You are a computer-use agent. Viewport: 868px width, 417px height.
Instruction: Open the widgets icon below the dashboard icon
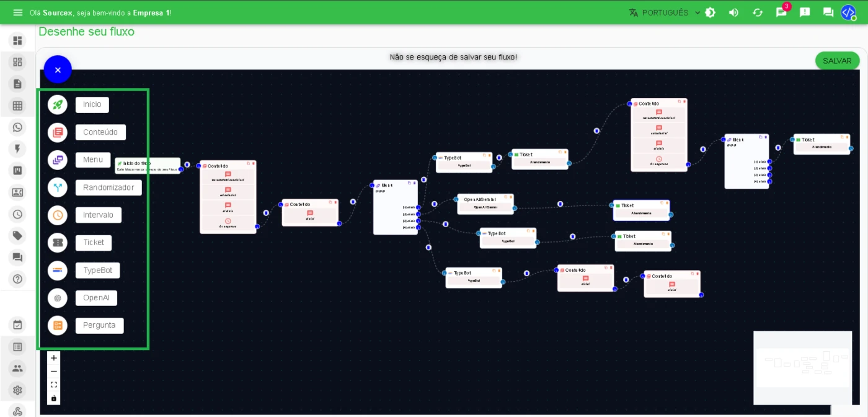(17, 62)
